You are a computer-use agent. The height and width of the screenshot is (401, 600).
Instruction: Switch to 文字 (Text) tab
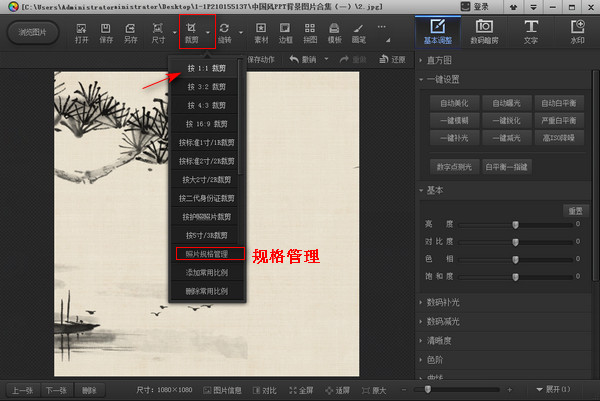(x=531, y=32)
